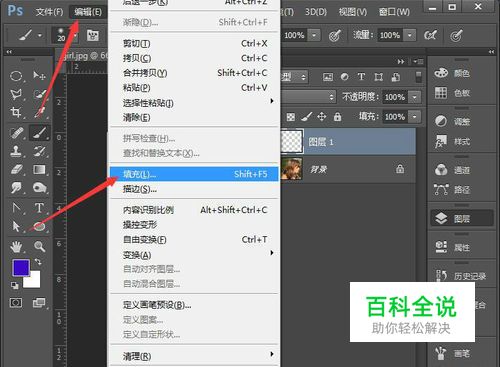Image resolution: width=500 pixels, height=367 pixels.
Task: Filter layers by pixel image icon
Action: click(x=328, y=77)
